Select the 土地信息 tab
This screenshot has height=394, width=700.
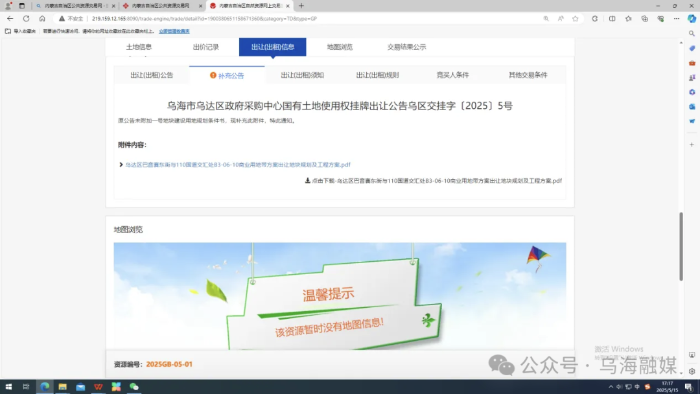[x=139, y=47]
